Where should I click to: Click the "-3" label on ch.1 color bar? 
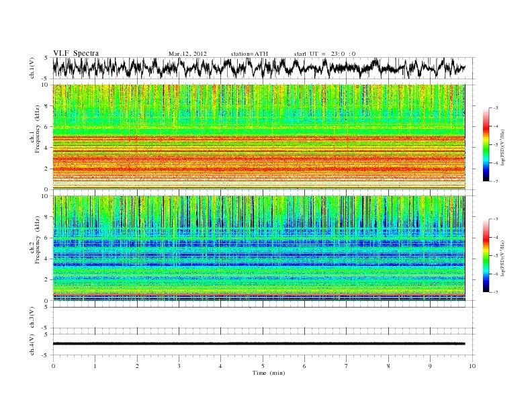point(496,108)
